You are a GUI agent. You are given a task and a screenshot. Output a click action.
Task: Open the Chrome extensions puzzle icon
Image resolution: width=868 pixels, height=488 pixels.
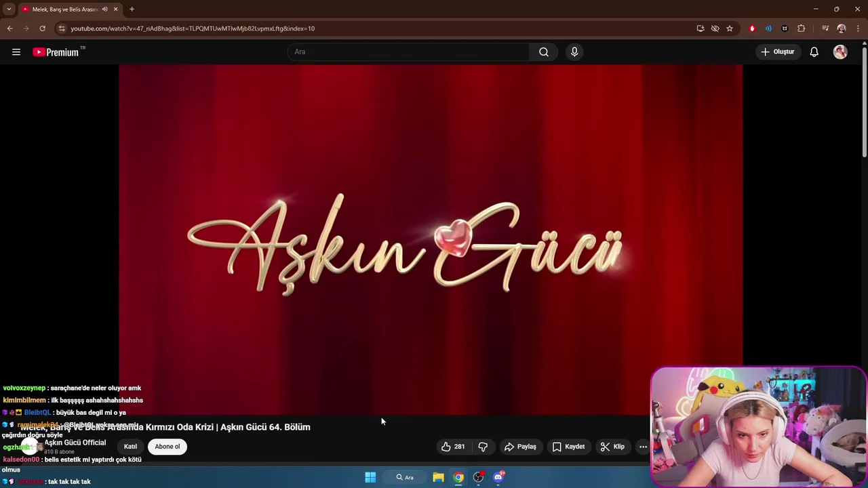point(802,28)
